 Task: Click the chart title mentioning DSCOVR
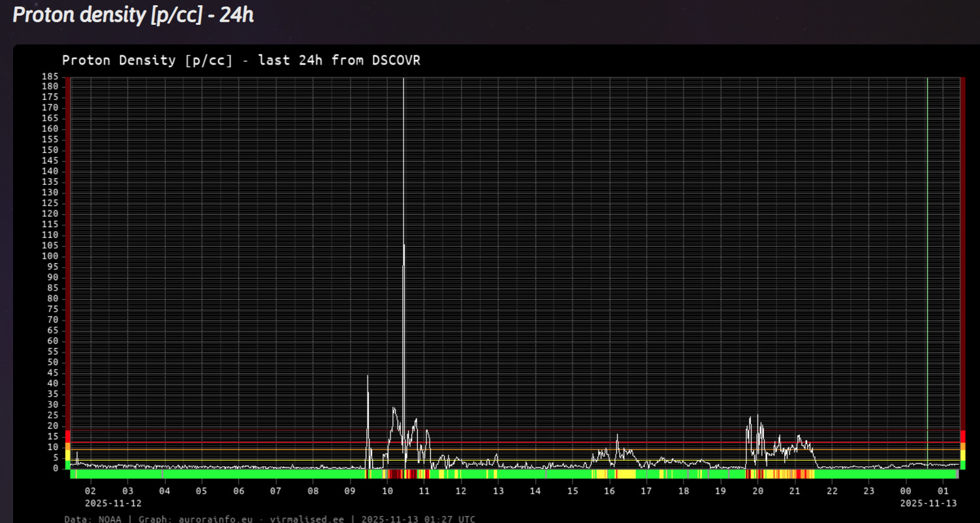(241, 61)
